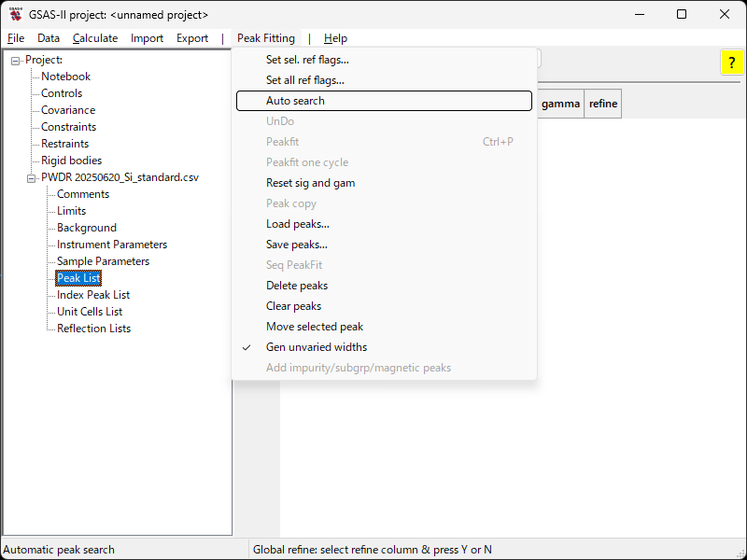Click Set all ref flags... entry
Image resolution: width=747 pixels, height=560 pixels.
click(304, 80)
